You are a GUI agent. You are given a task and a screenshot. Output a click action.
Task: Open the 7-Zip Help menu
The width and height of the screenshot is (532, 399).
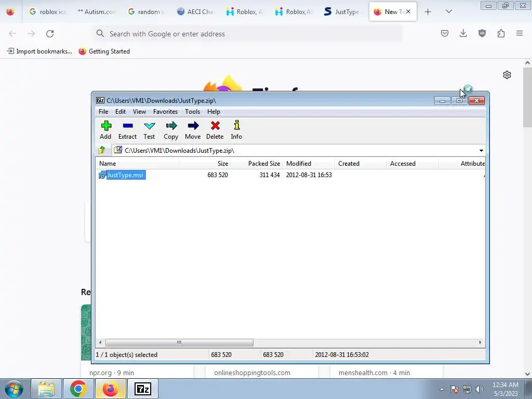click(214, 112)
